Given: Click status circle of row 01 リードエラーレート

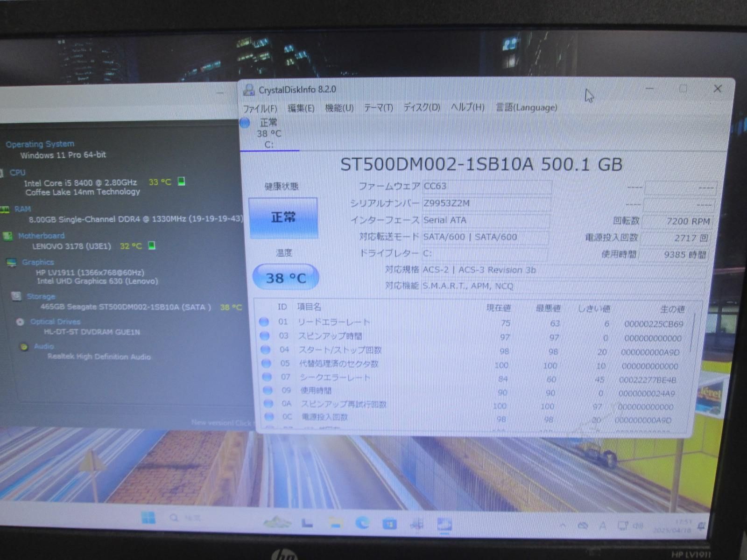Looking at the screenshot, I should pos(264,322).
